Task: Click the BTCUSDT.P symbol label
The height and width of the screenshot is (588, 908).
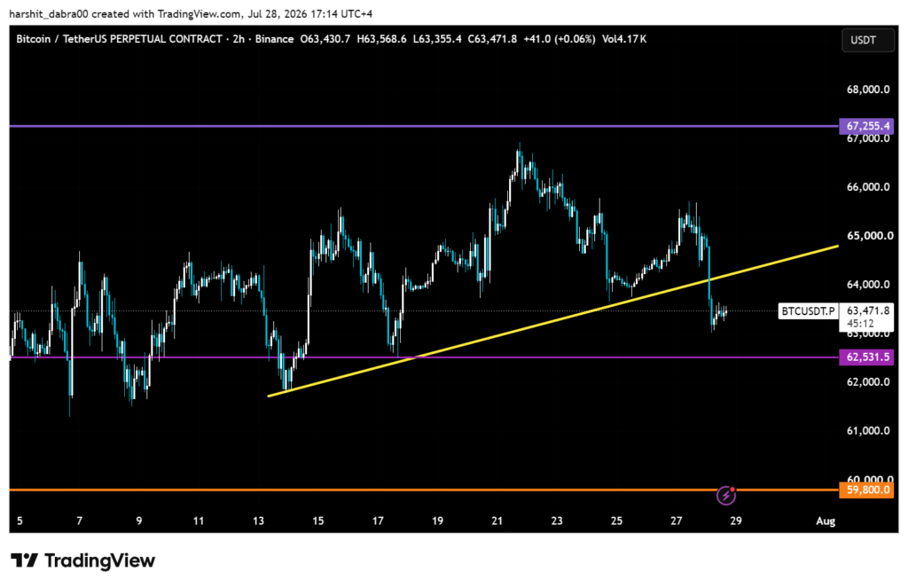Action: 808,311
